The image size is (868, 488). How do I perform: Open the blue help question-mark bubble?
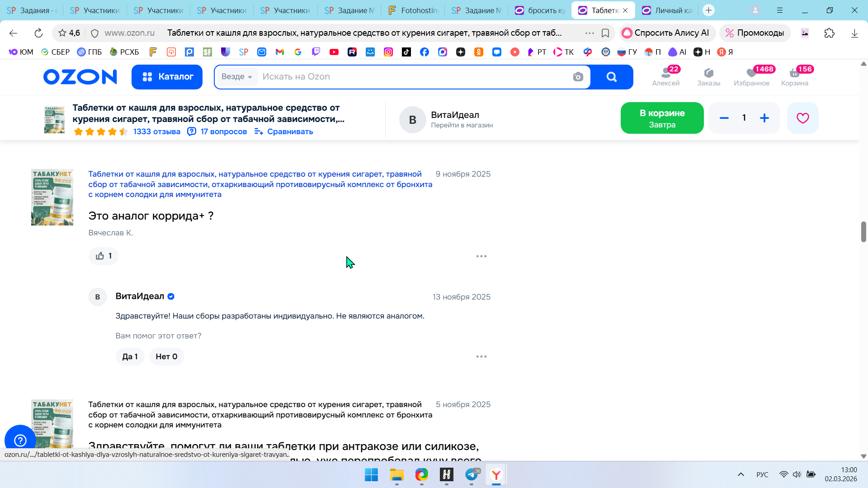(x=20, y=440)
